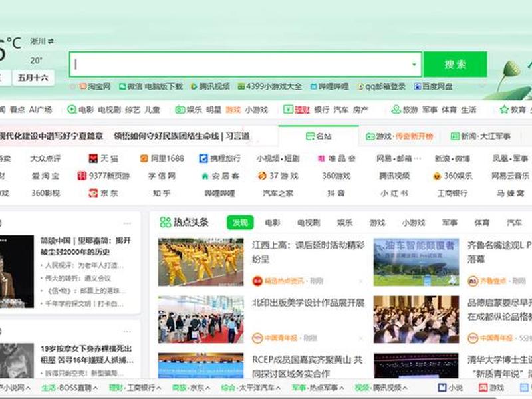Open 小红书 in the site grid
Image resolution: width=532 pixels, height=399 pixels.
click(394, 193)
